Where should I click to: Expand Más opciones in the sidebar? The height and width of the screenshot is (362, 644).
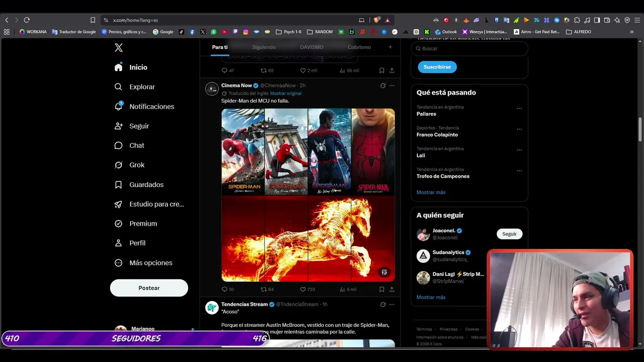tap(143, 263)
